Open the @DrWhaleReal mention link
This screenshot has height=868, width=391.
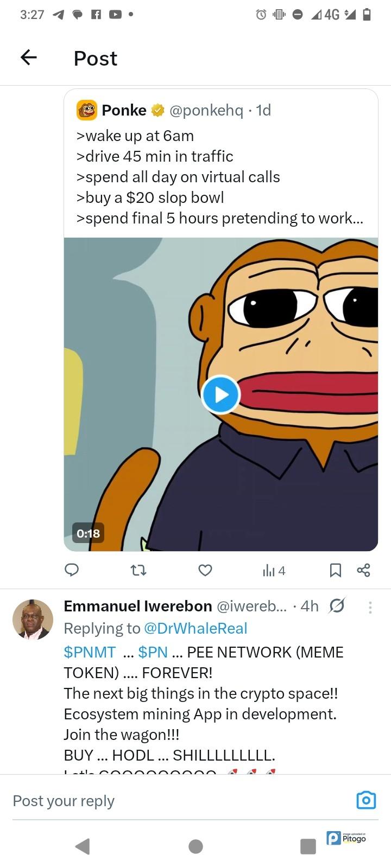click(x=195, y=628)
